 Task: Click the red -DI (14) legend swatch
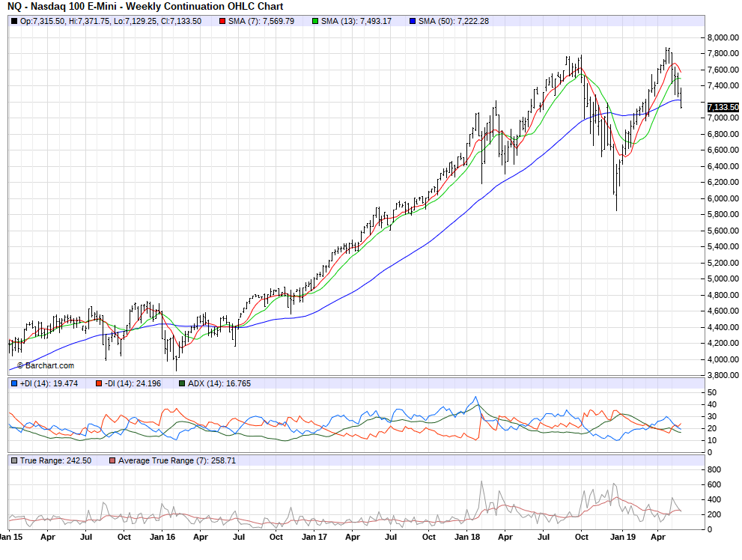(x=99, y=383)
